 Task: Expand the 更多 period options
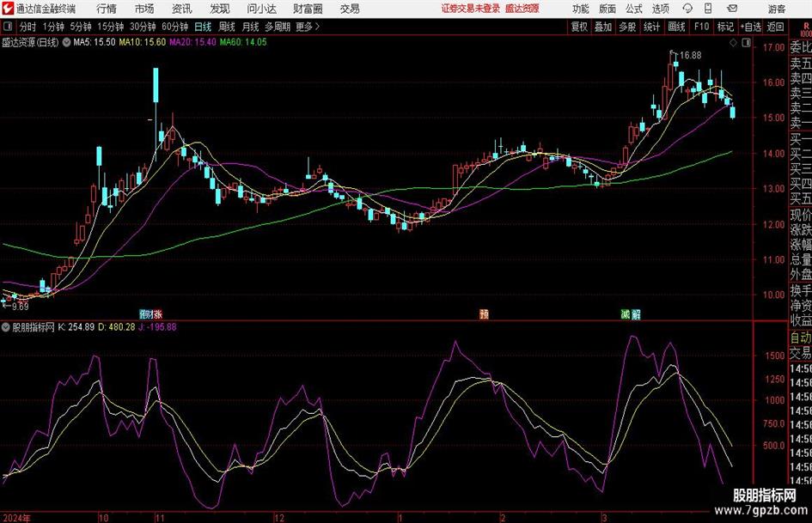pyautogui.click(x=308, y=27)
